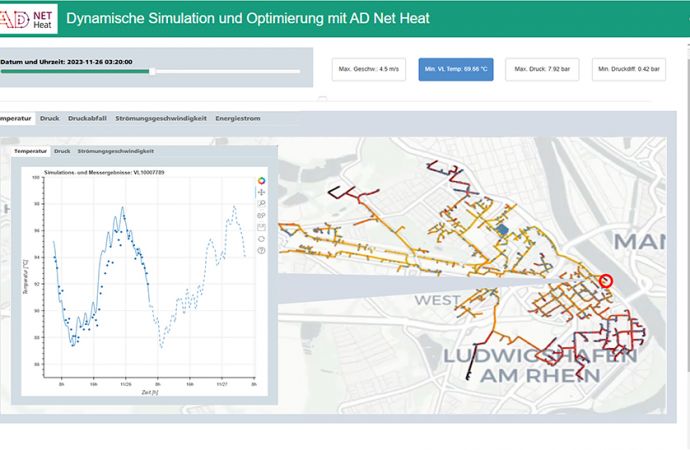Click the 'Zeit [h]' axis label of the chart
This screenshot has width=690, height=450.
click(x=150, y=392)
